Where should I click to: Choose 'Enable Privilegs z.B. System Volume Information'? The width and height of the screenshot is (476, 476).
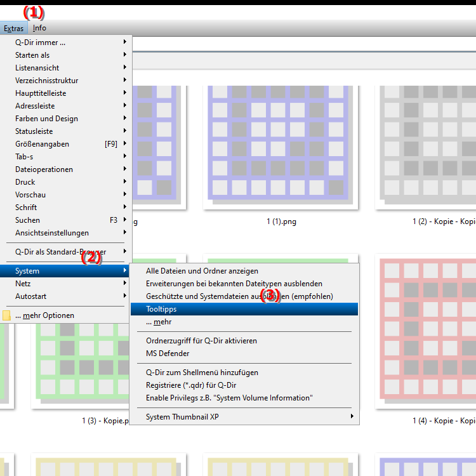click(244, 399)
